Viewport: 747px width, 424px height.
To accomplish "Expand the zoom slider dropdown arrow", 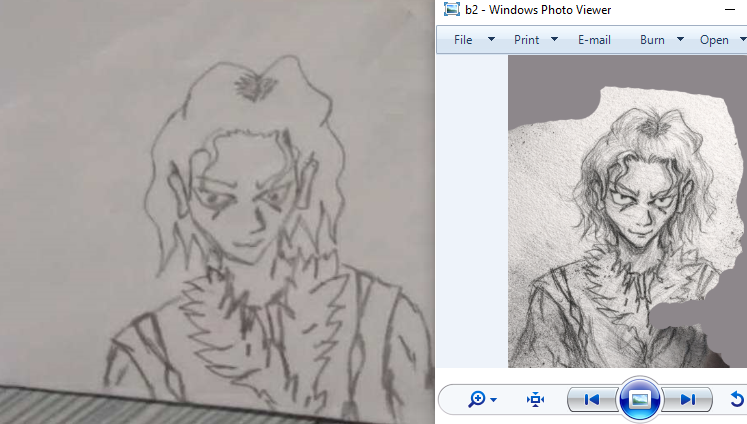I will (494, 400).
